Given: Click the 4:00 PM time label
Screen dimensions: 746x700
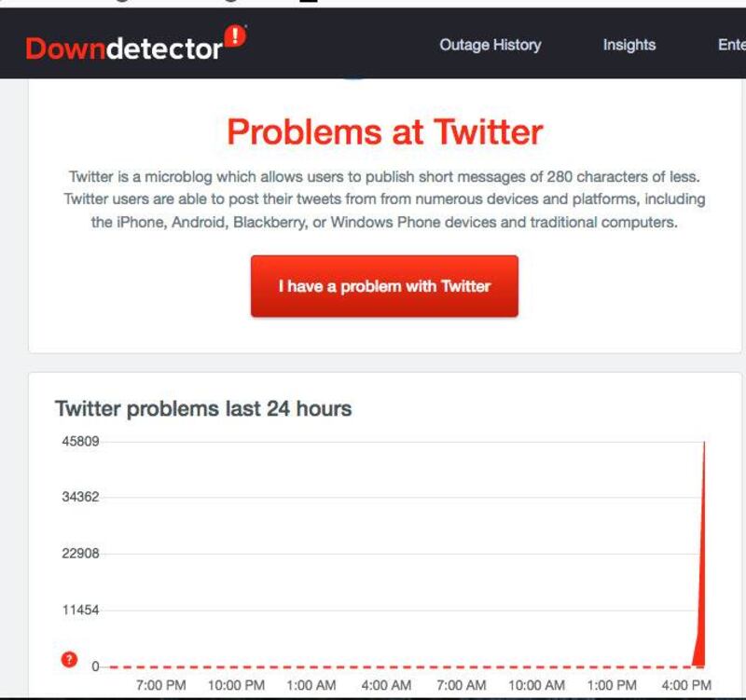Looking at the screenshot, I should tap(686, 685).
